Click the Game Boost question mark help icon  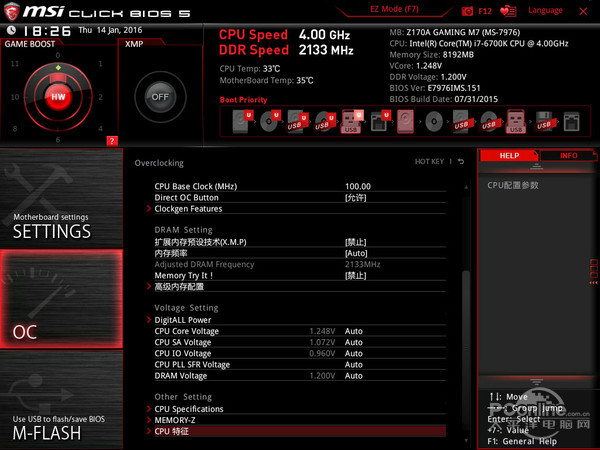[x=112, y=141]
